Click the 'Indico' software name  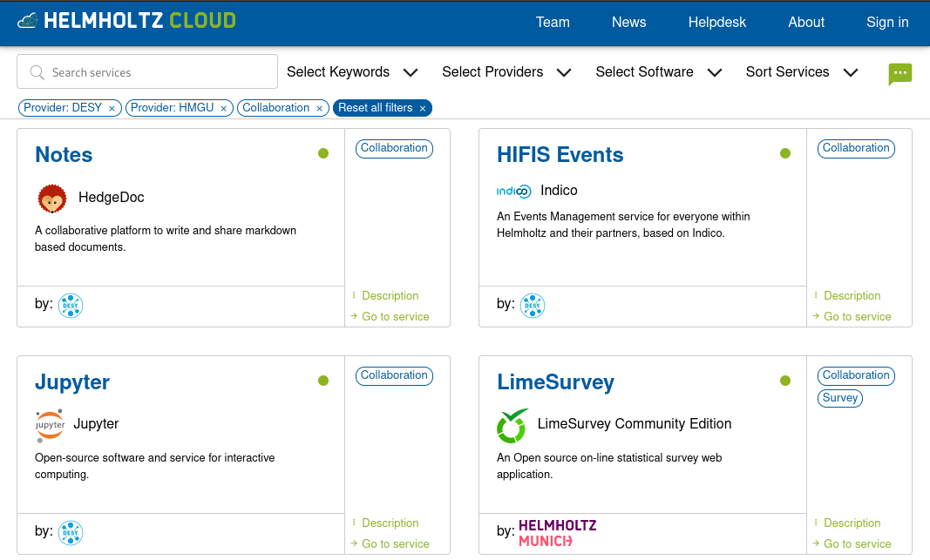pos(559,190)
